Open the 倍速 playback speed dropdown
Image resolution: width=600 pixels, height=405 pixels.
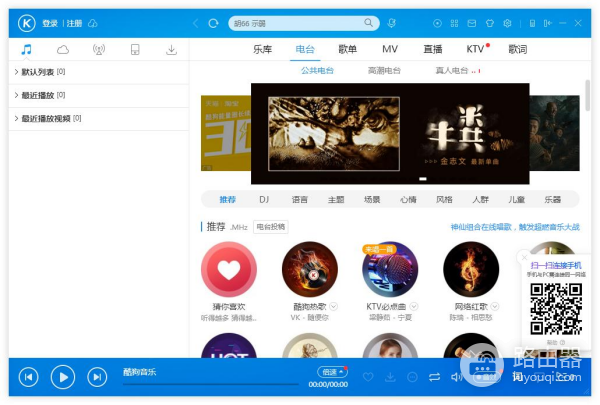point(332,372)
